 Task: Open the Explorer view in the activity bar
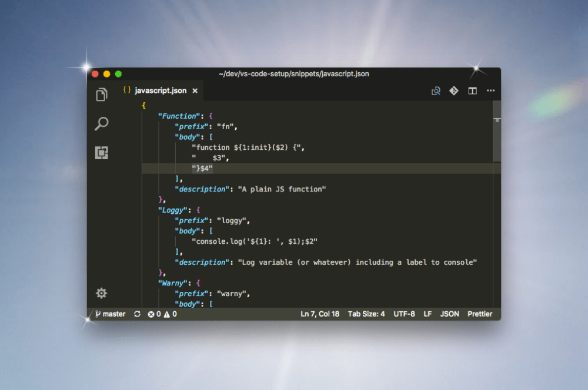point(101,95)
